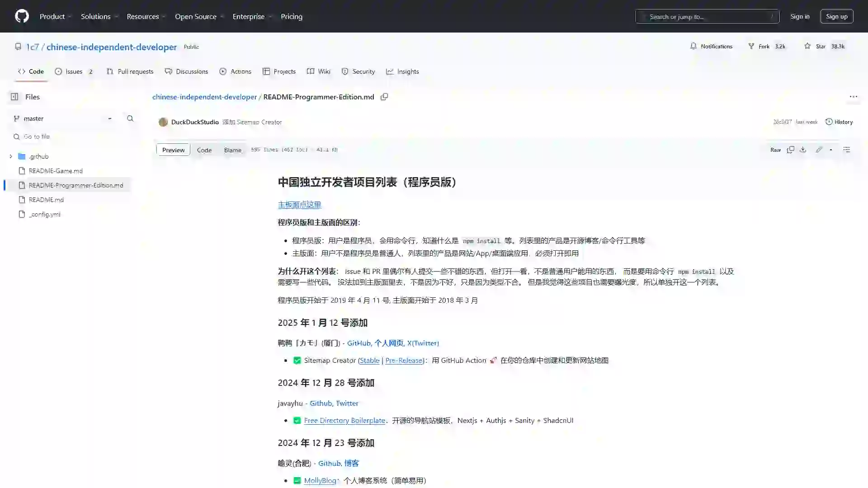The height and width of the screenshot is (488, 868).
Task: Open the .github folder
Action: click(x=38, y=156)
